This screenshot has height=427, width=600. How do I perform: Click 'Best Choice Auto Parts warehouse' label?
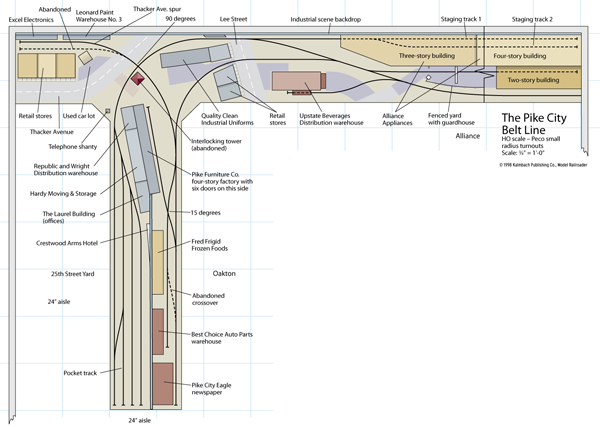point(222,338)
